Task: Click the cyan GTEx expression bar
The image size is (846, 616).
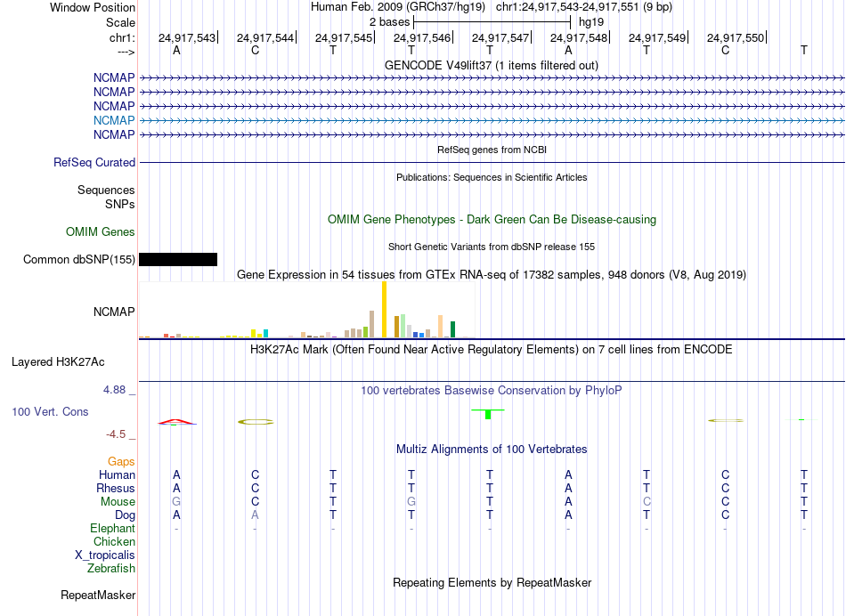Action: point(265,333)
